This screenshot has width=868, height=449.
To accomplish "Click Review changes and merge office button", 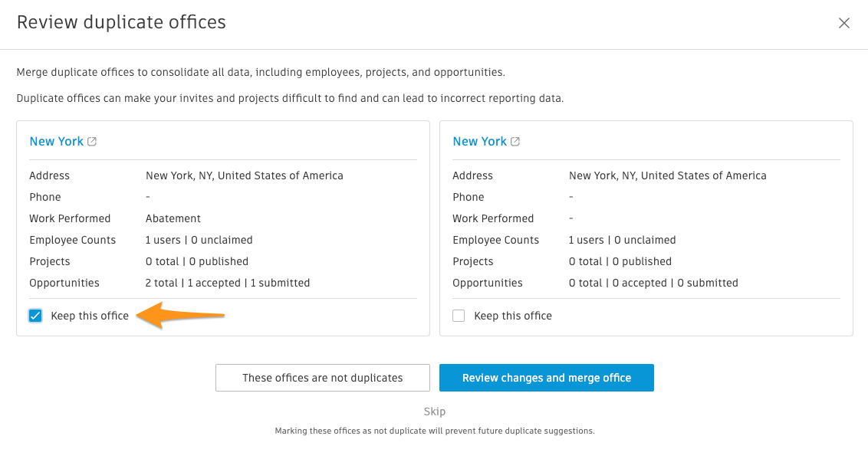I will tap(547, 378).
